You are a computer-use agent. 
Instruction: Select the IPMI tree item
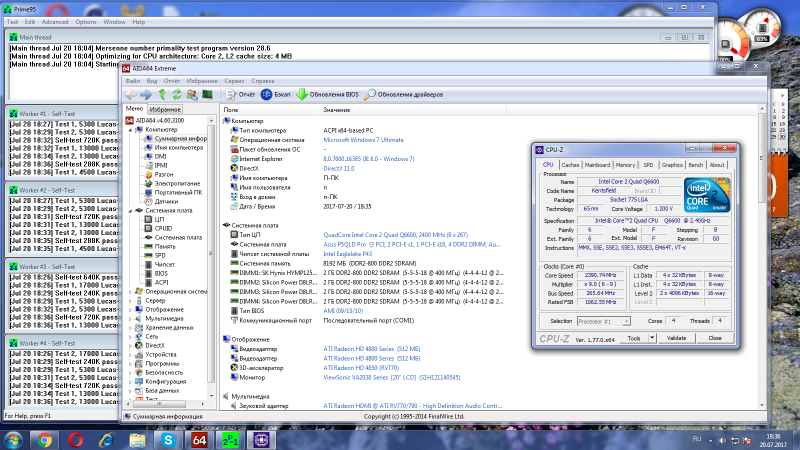tap(156, 165)
